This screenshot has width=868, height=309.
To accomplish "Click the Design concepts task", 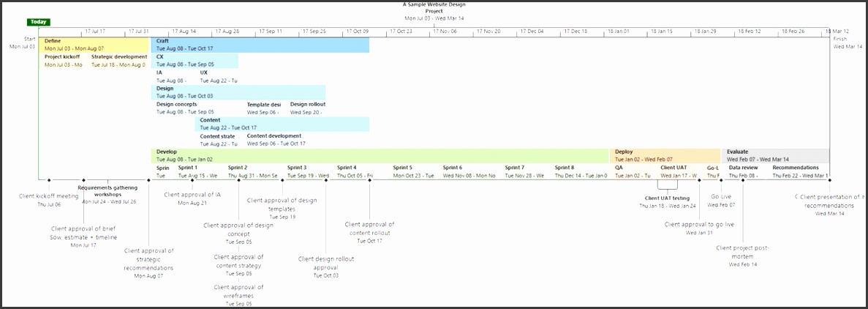I will (186, 108).
